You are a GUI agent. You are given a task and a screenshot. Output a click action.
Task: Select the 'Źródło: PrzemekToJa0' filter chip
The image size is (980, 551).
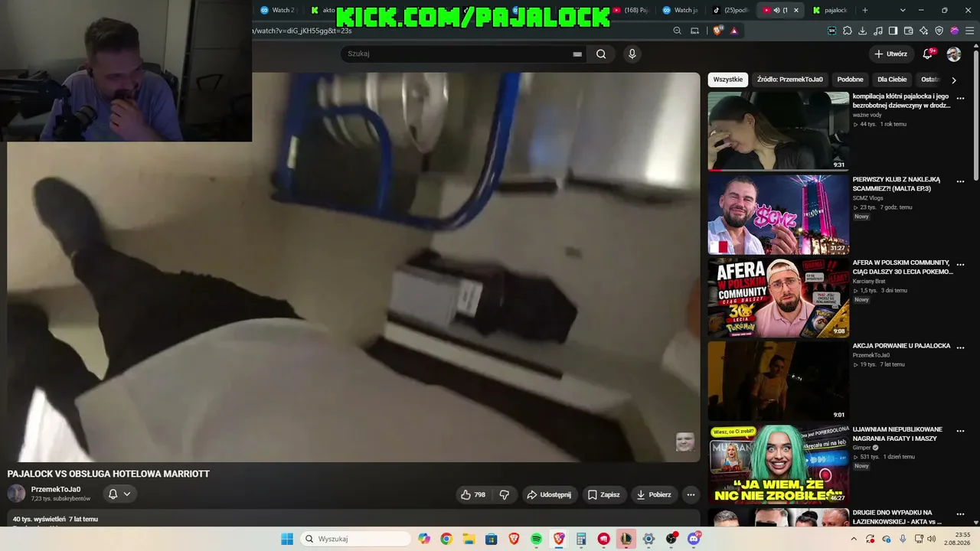coord(790,80)
